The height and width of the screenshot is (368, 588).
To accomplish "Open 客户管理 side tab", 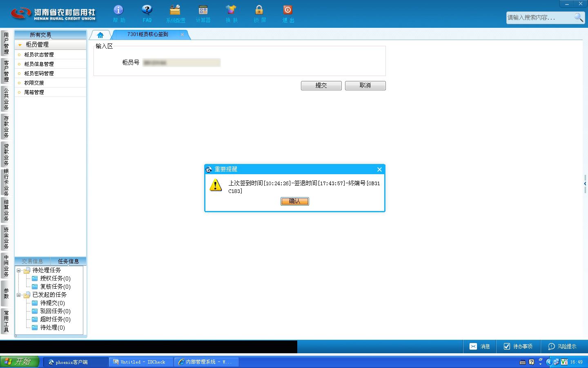I will pos(6,71).
